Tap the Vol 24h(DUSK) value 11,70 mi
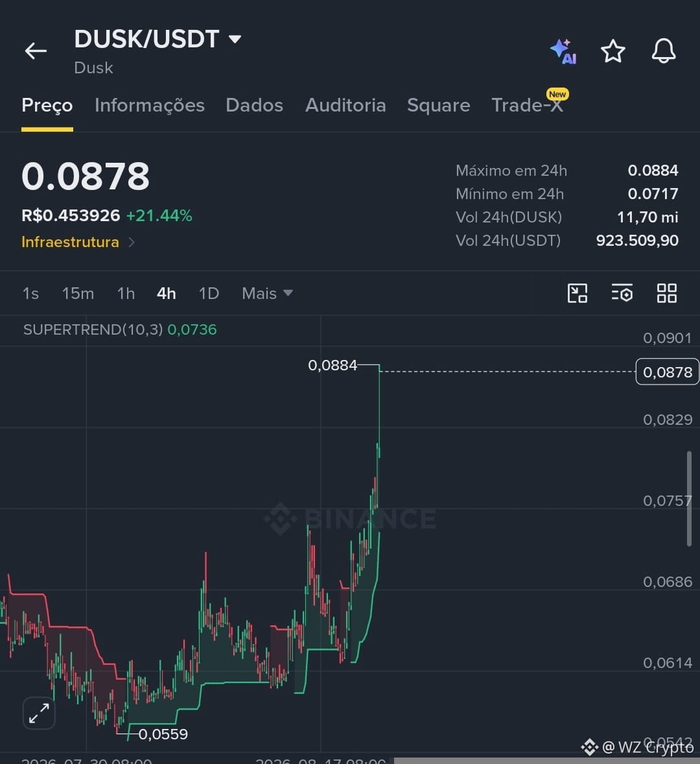This screenshot has height=764, width=700. click(647, 217)
